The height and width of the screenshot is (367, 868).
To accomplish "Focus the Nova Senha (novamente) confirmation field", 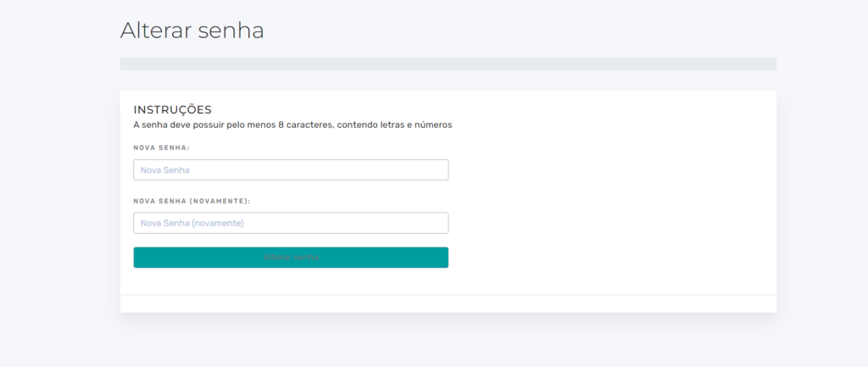I will click(291, 223).
